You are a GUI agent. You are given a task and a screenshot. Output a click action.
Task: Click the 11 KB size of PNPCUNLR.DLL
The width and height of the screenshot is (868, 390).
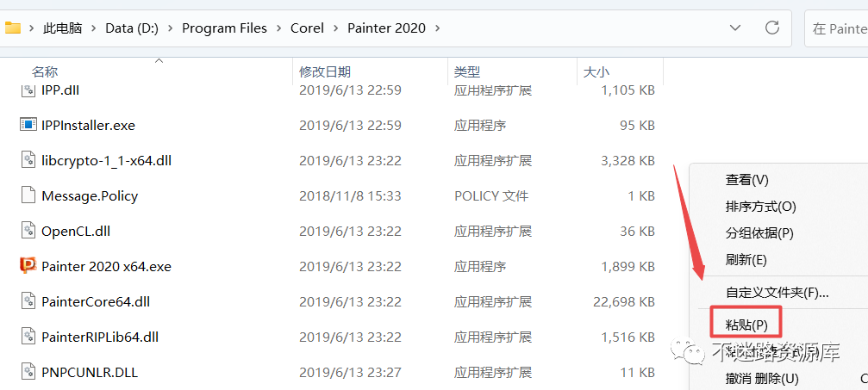pyautogui.click(x=638, y=372)
